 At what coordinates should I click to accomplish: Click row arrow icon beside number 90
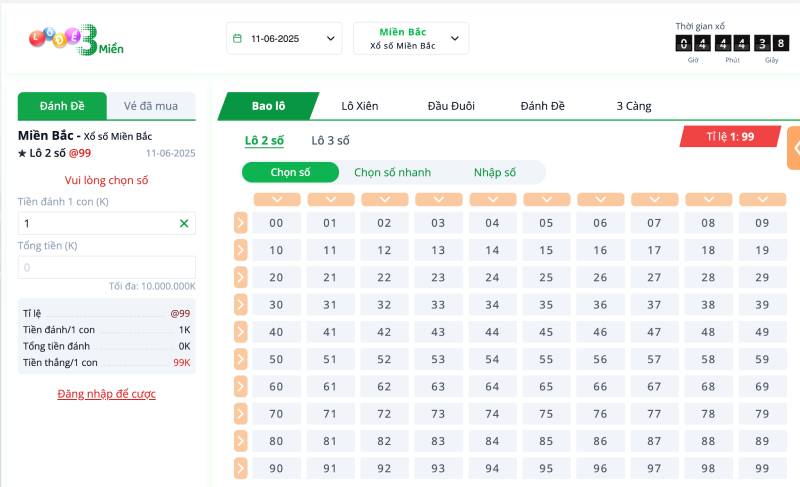[x=240, y=468]
